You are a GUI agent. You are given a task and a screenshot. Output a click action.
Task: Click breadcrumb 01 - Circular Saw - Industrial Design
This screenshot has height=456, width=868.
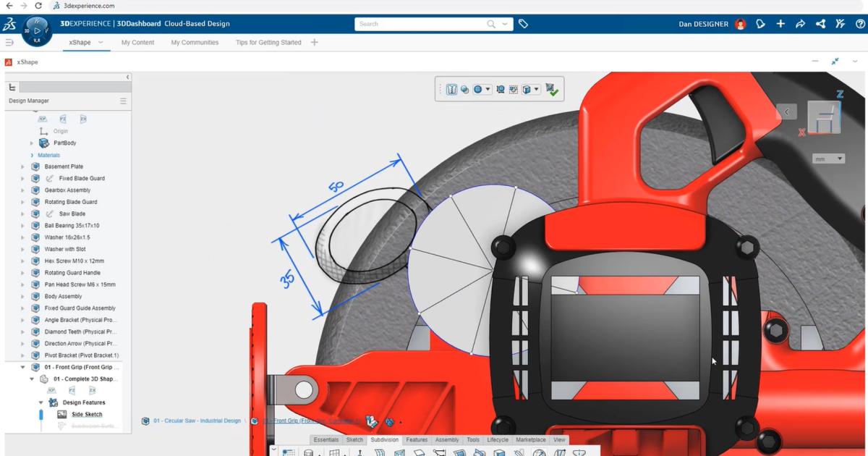tap(197, 421)
